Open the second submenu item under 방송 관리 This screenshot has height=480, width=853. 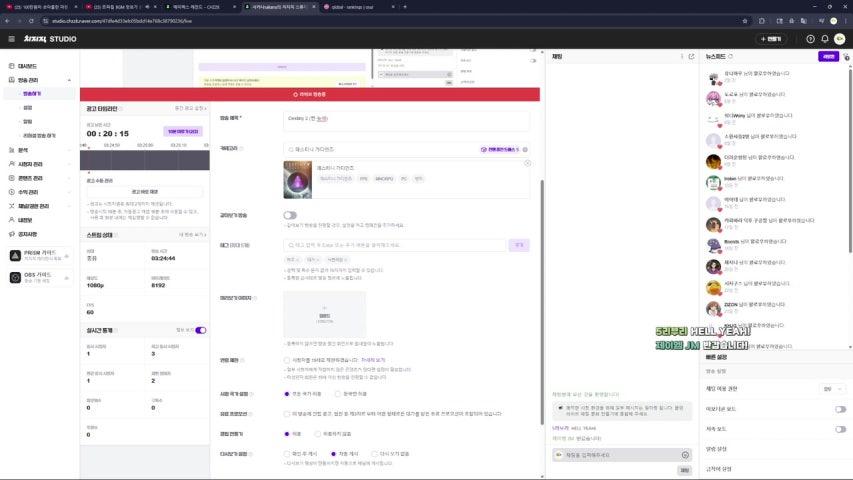coord(28,108)
